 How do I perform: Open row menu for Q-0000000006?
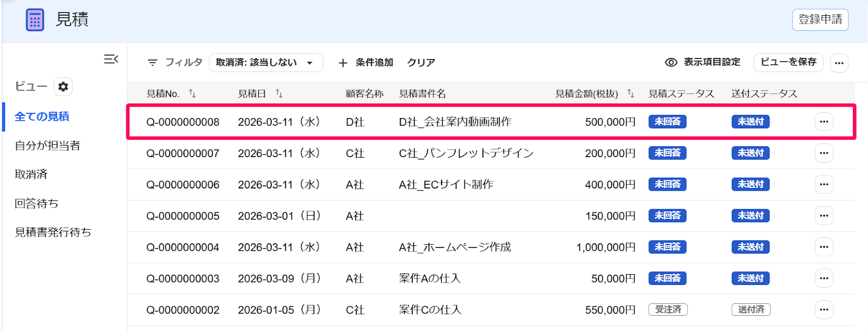click(824, 185)
